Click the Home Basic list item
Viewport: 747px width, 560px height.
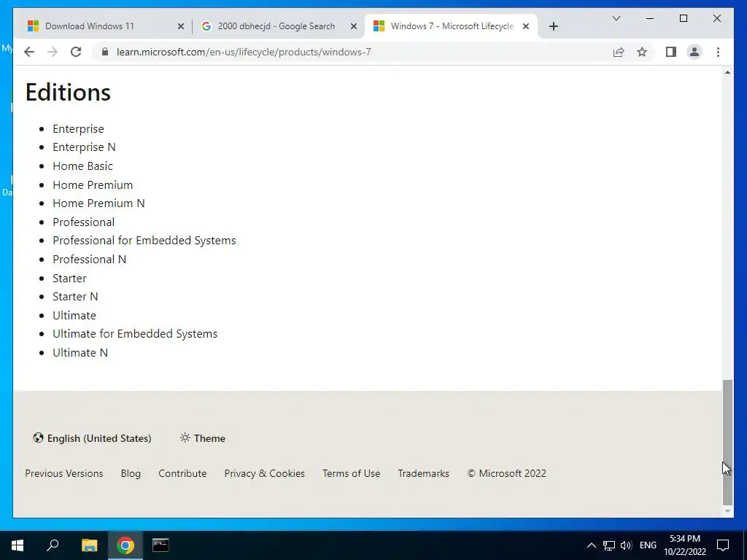(x=82, y=166)
